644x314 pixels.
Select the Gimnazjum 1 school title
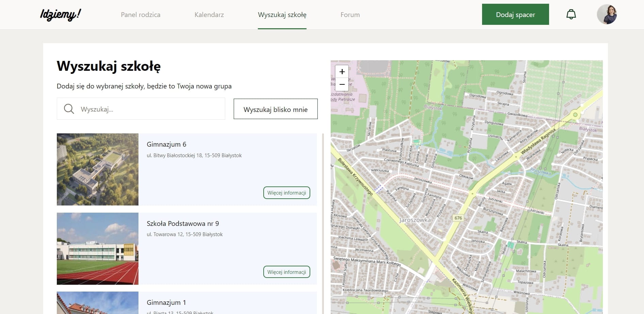pyautogui.click(x=166, y=302)
